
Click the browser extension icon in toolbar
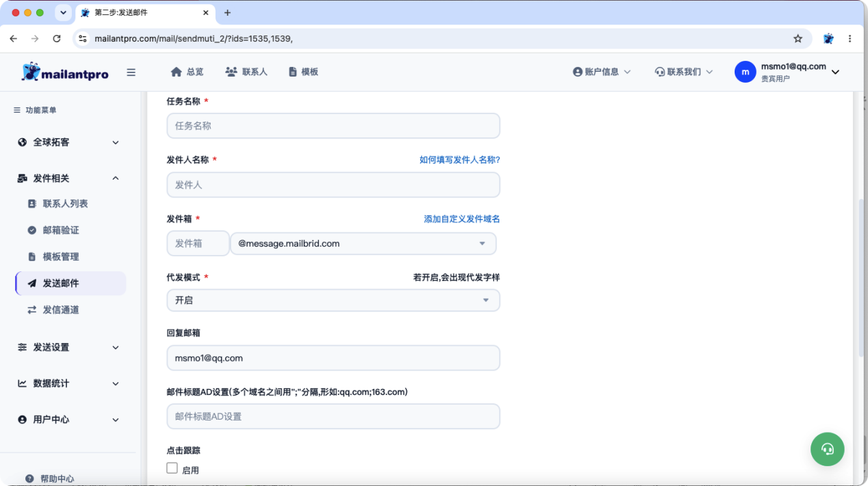click(828, 39)
